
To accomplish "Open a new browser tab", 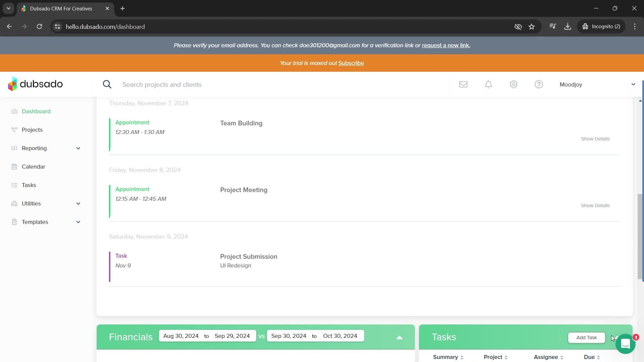I will click(123, 8).
